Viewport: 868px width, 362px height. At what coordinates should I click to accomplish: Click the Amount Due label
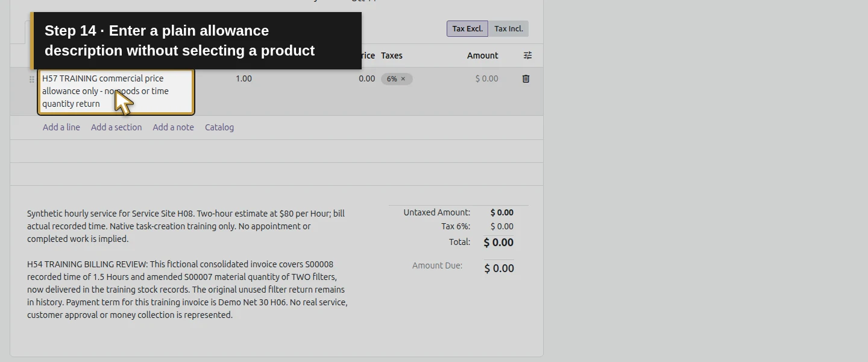coord(437,265)
